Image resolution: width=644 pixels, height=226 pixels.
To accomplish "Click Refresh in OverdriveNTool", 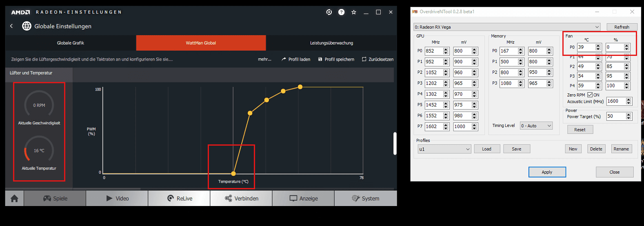I will (622, 27).
